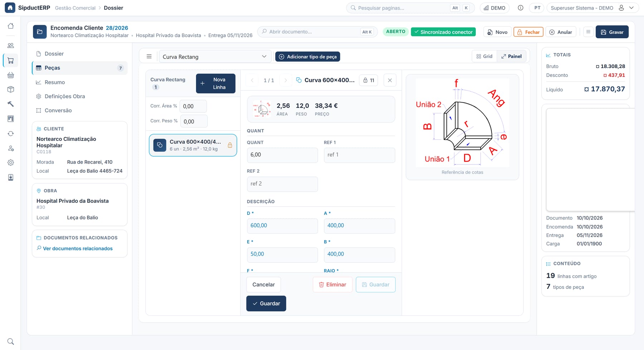Click the home icon in left sidebar
The height and width of the screenshot is (350, 644).
(x=11, y=26)
